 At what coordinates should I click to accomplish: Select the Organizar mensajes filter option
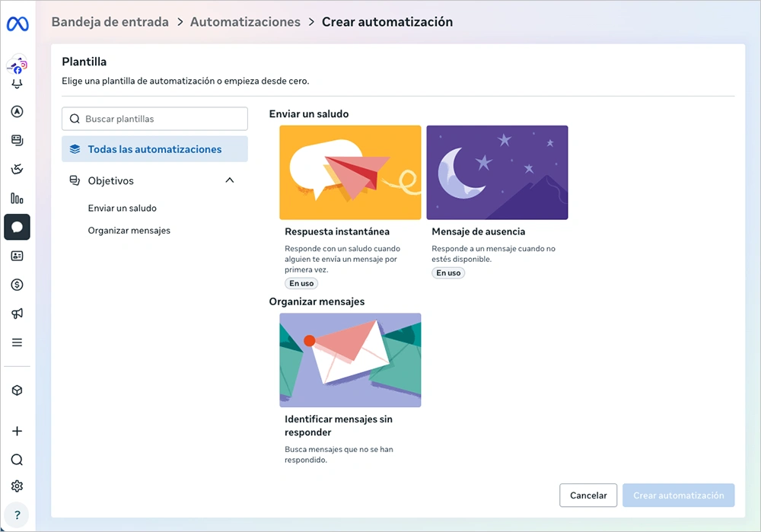129,230
